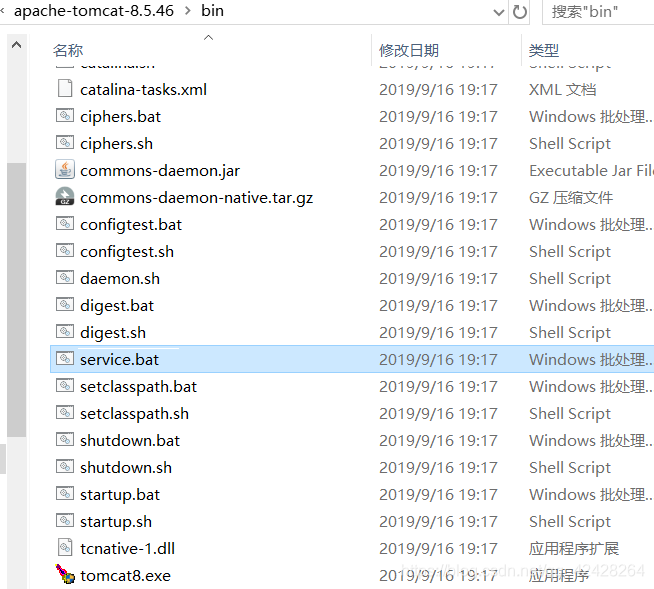Click the bin breadcrumb segment

(212, 11)
